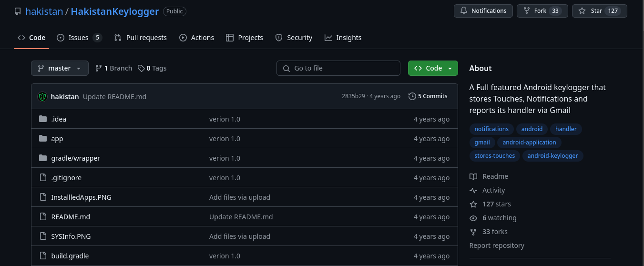Open the Pull requests tab
Image resolution: width=644 pixels, height=266 pixels.
pos(141,38)
